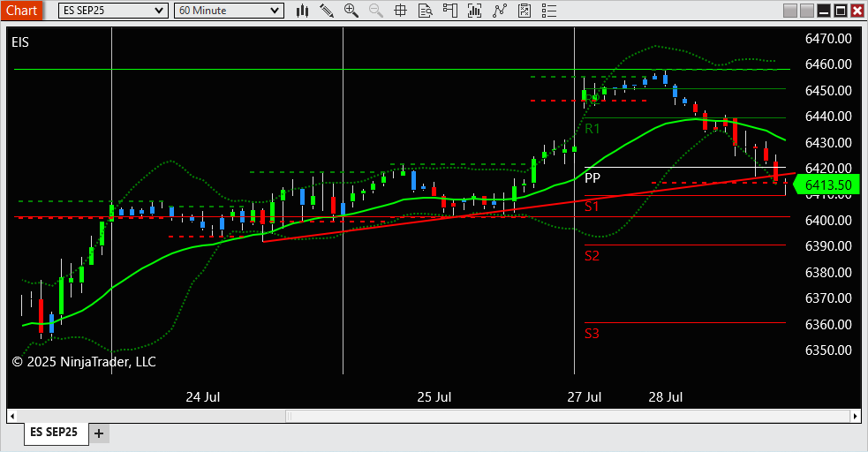This screenshot has width=868, height=452.
Task: Click the 6360.00 price axis value
Action: [828, 324]
